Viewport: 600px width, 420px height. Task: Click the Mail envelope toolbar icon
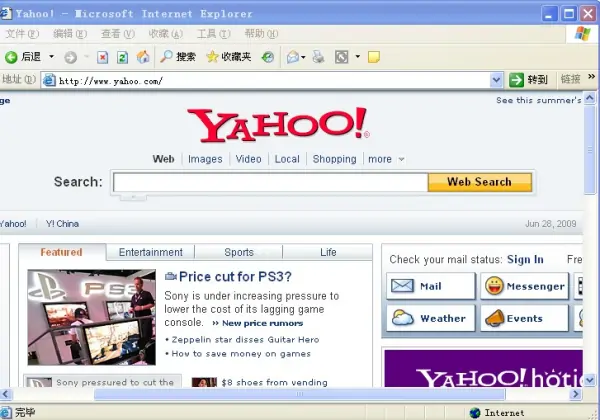(x=293, y=57)
